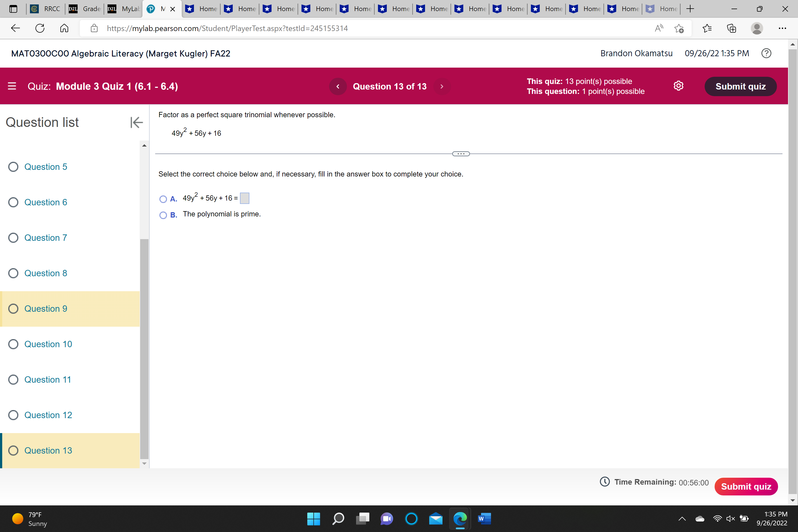Image resolution: width=798 pixels, height=532 pixels.
Task: Go to previous question with left chevron
Action: 337,86
